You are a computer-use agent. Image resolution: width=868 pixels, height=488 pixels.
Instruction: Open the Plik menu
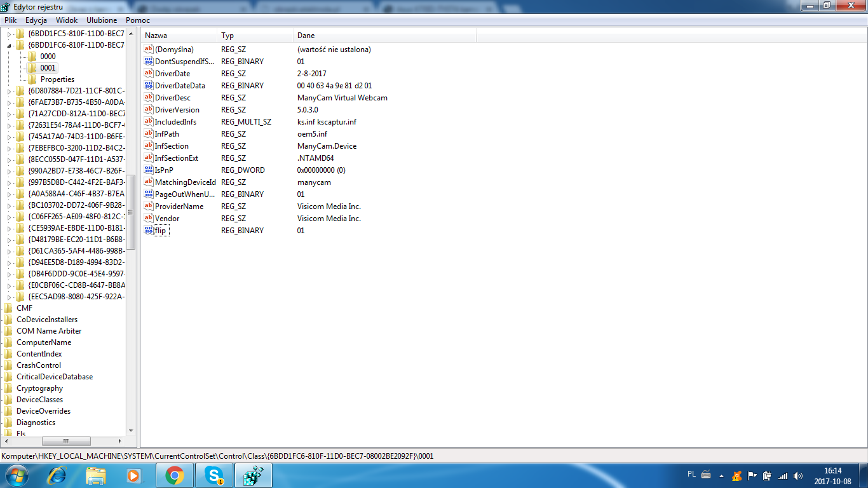pyautogui.click(x=10, y=20)
